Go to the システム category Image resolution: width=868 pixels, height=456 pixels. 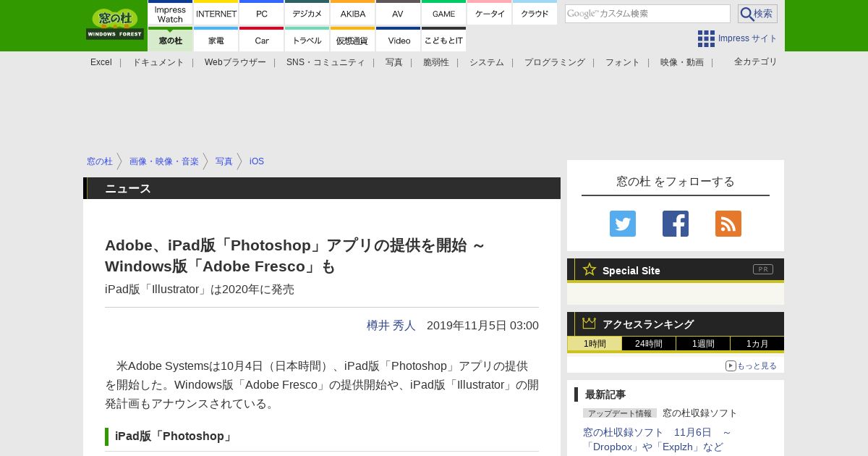pos(487,62)
